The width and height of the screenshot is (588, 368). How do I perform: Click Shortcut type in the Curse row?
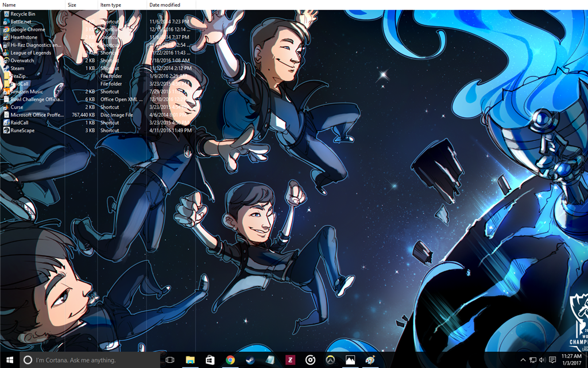(110, 107)
